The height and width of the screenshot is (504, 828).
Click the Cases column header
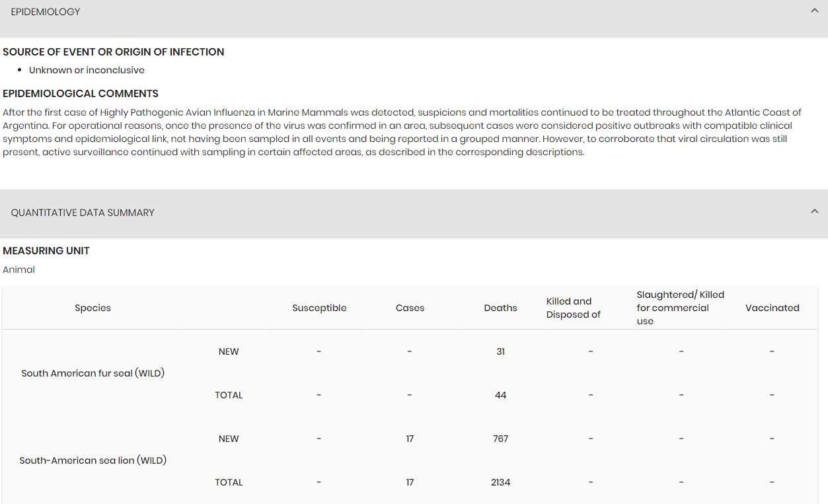(x=410, y=308)
